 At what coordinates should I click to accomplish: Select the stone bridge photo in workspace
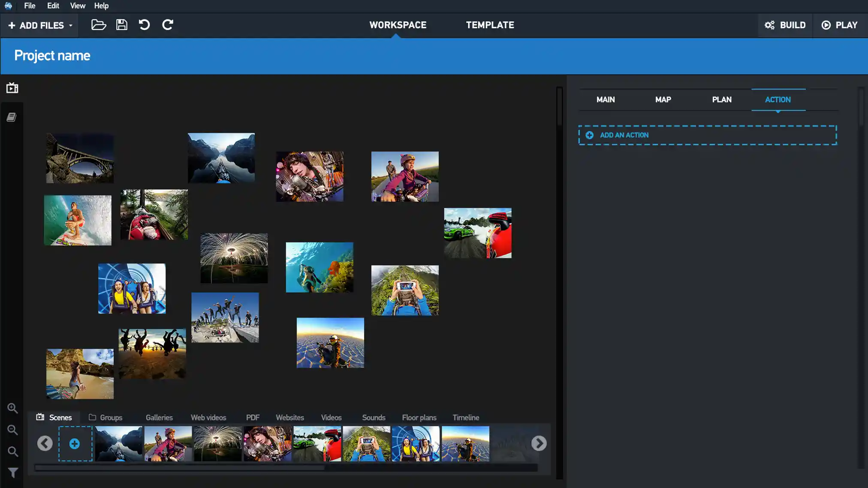click(80, 158)
